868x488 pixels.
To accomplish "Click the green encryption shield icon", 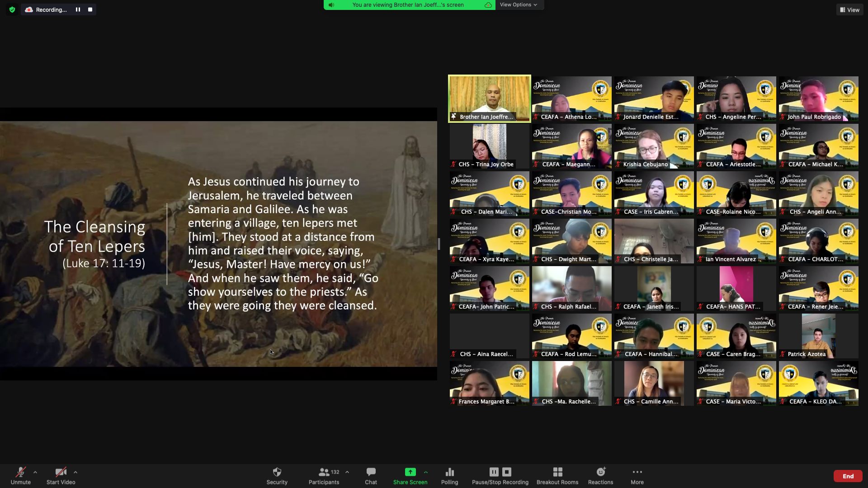I will click(12, 9).
